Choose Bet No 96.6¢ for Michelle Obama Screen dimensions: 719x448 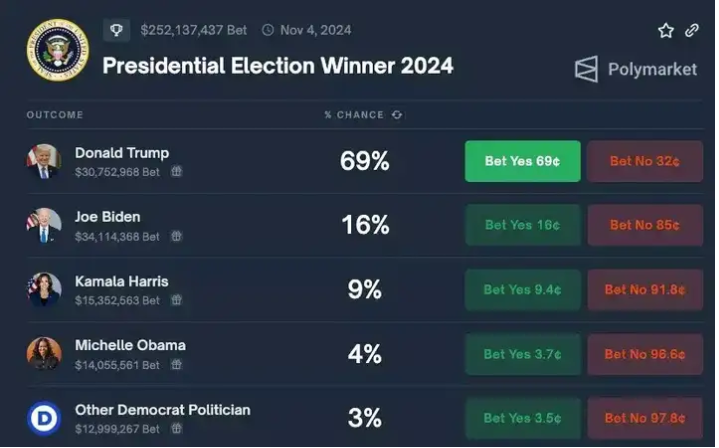[645, 354]
